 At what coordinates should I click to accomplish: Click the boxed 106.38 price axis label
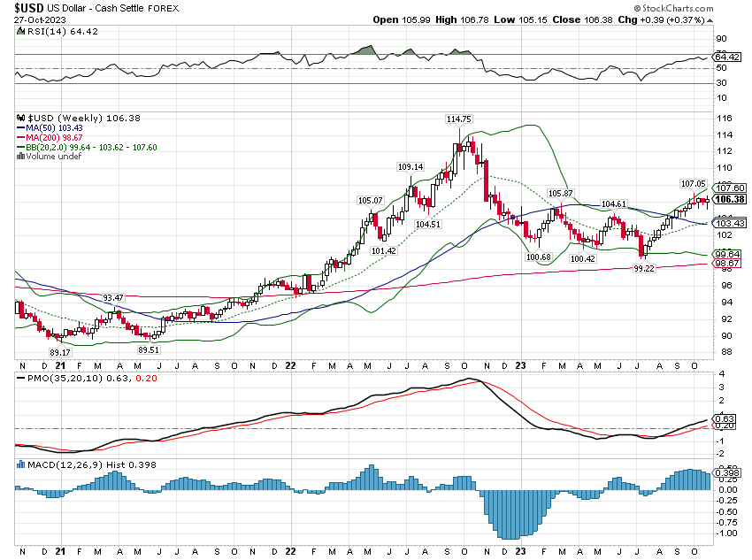730,199
